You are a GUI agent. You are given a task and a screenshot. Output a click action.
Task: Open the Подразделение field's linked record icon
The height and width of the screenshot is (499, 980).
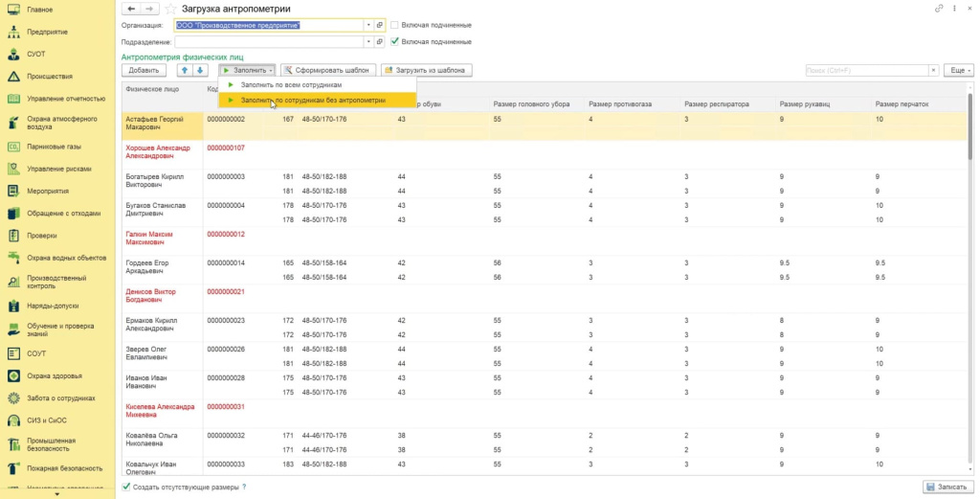click(379, 42)
